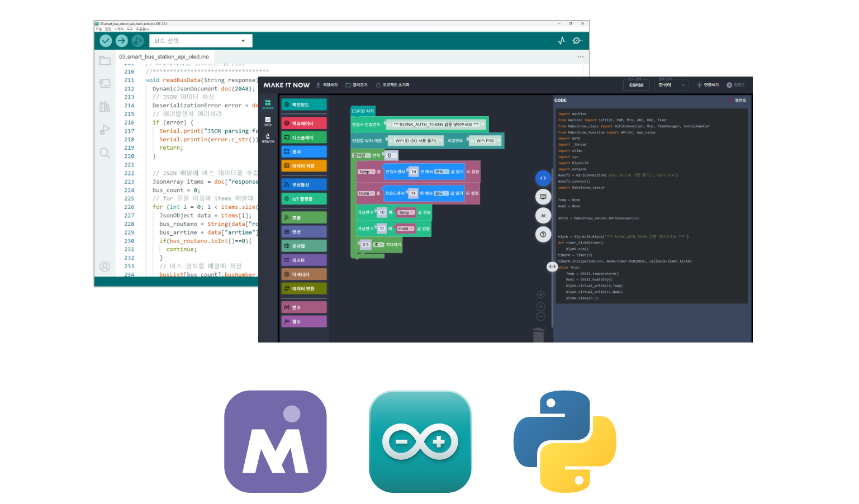Screen dimensions: 859x504
Task: Open the File (파일) menu in Arduino IDE
Action: click(x=99, y=29)
